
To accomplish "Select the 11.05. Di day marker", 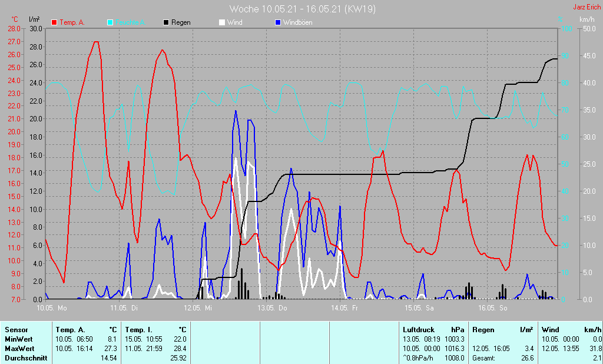I will 125,308.
